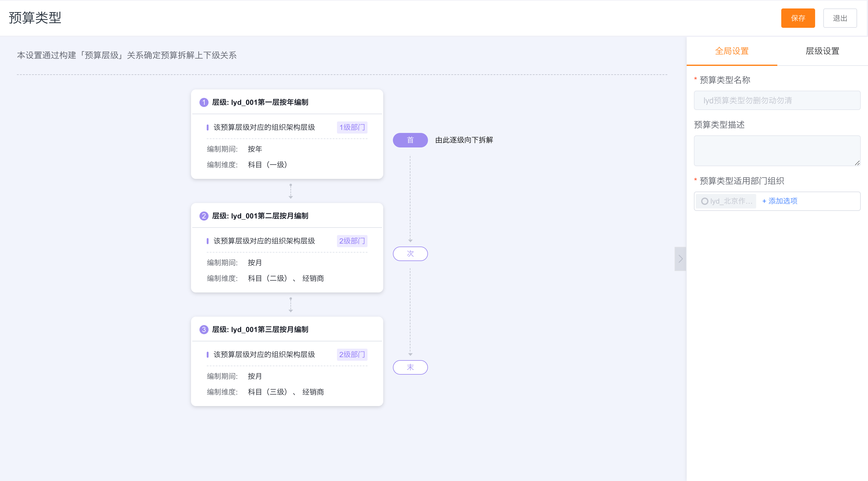868x481 pixels.
Task: Click 科目（一级）dimension value
Action: (268, 165)
